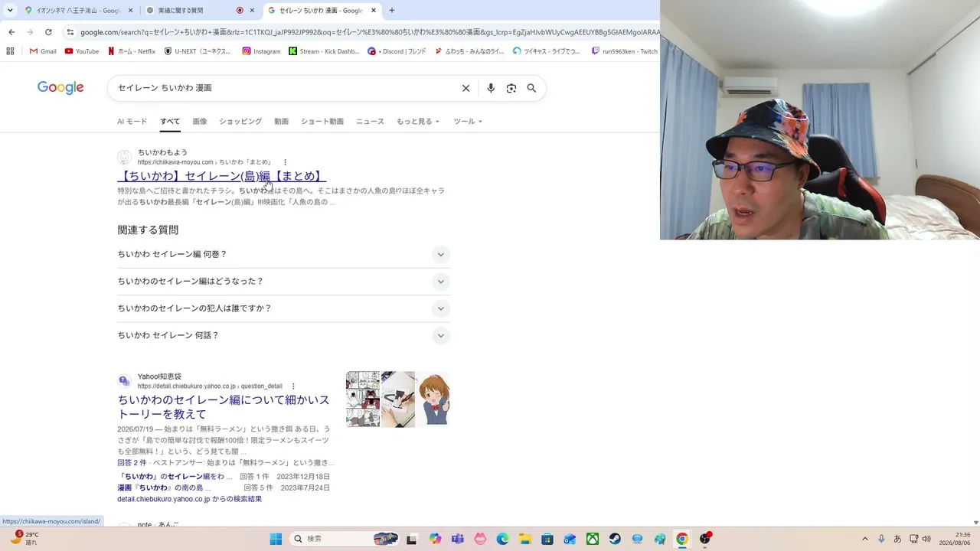Open ちいかわのセイレーン編について細かいストーリー result

(x=224, y=407)
